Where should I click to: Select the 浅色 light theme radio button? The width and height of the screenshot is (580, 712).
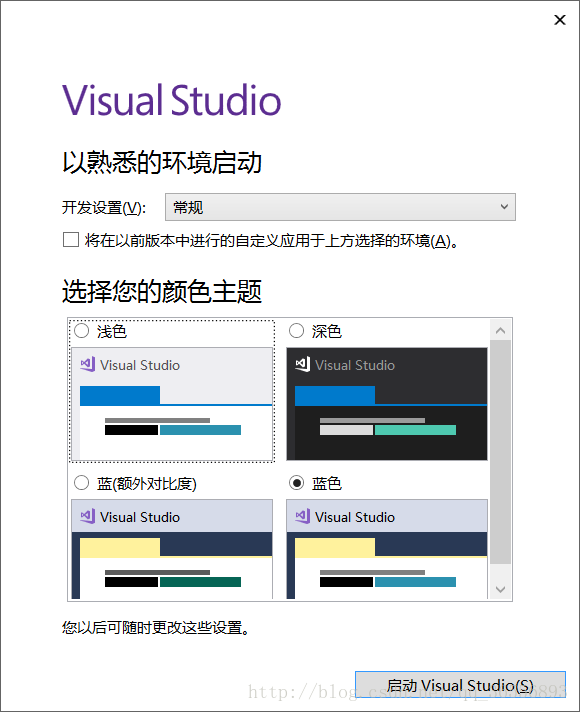[81, 331]
